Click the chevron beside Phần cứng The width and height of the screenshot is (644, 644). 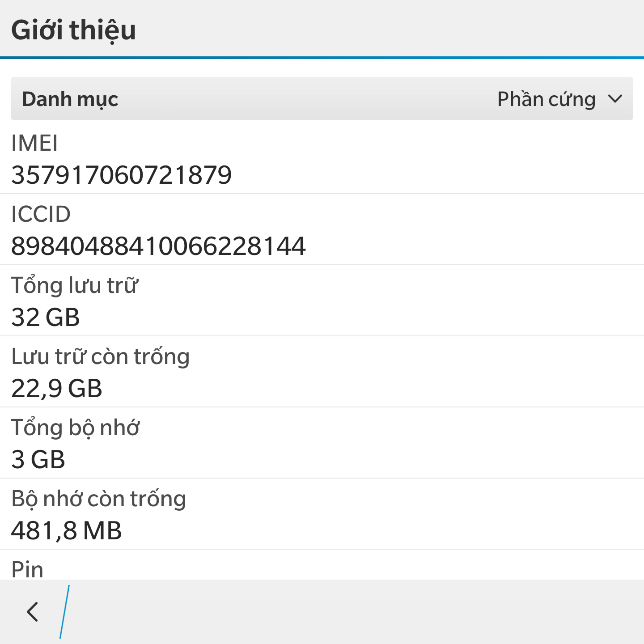(x=615, y=99)
